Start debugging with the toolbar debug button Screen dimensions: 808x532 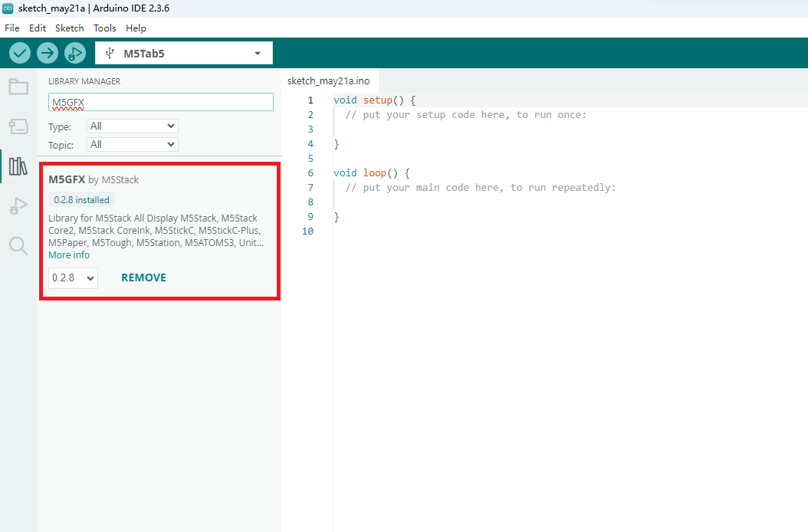[74, 53]
